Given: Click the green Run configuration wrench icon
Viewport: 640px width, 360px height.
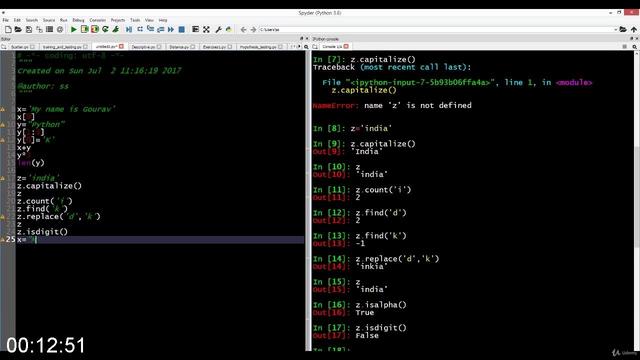Looking at the screenshot, I should 116,29.
